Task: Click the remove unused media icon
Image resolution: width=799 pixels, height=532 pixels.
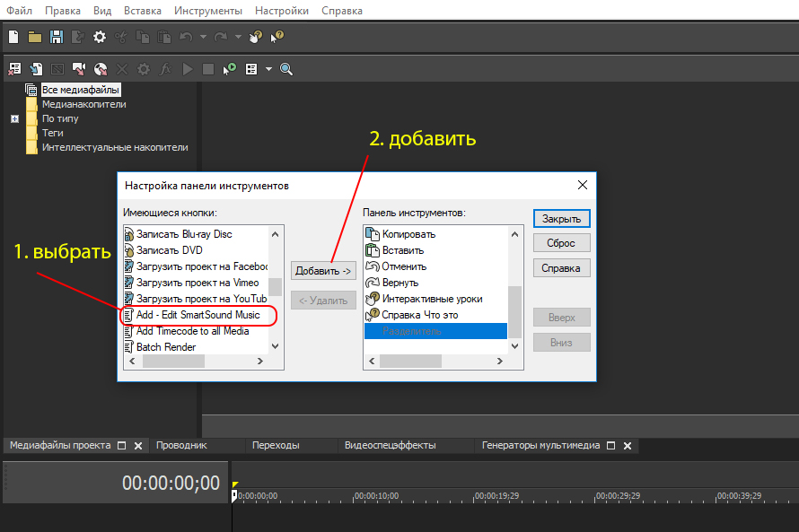Action: coord(14,69)
